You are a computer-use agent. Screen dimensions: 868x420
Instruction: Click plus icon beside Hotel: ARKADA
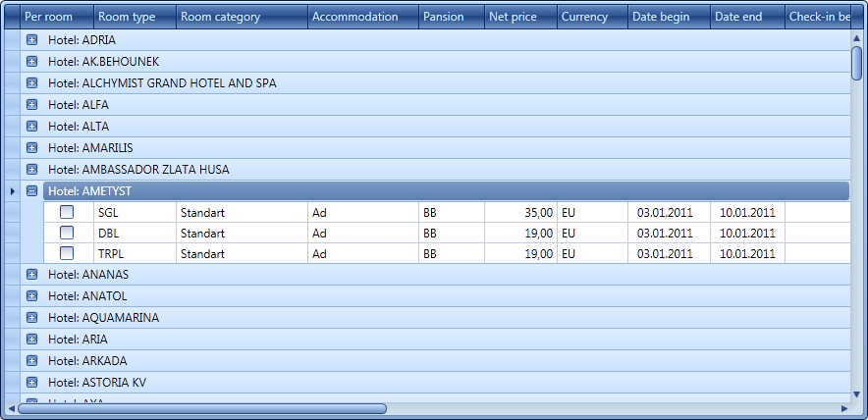pos(31,361)
